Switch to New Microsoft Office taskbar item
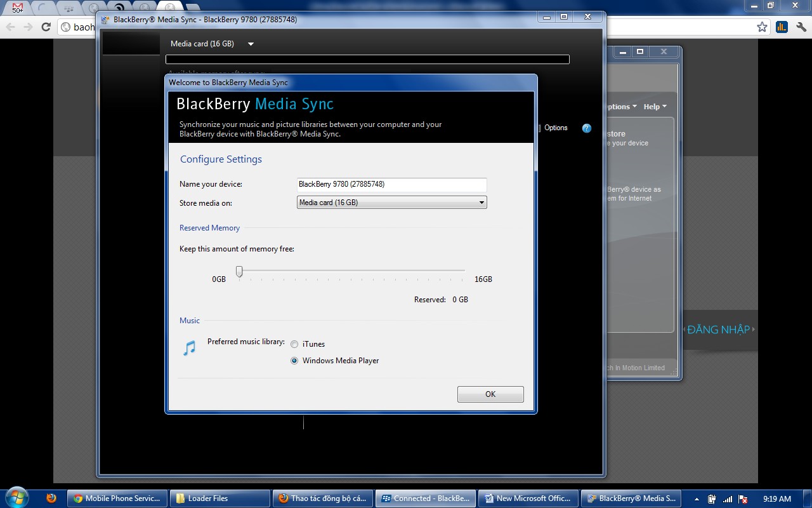 pos(528,498)
